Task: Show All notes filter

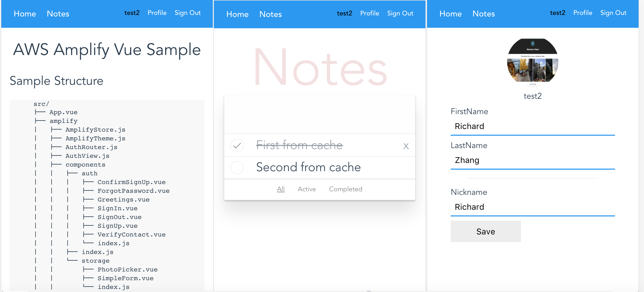Action: [x=281, y=189]
